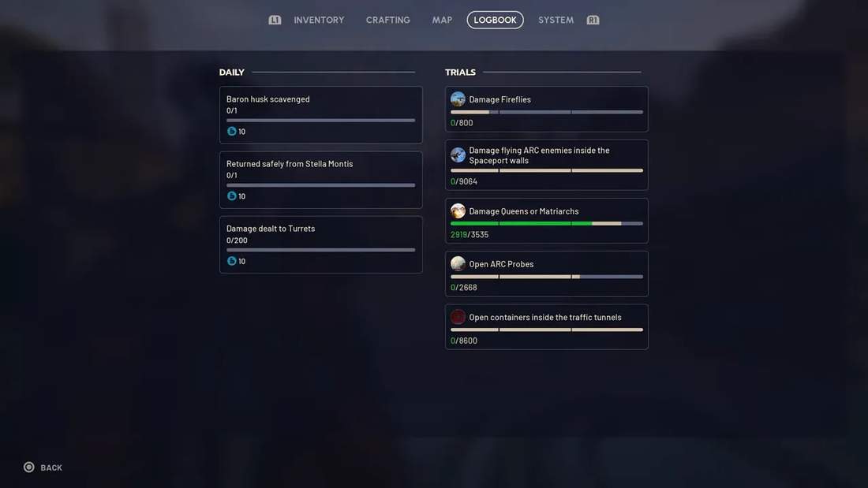
Task: Click the traffic tunnels containers trial icon
Action: 458,317
